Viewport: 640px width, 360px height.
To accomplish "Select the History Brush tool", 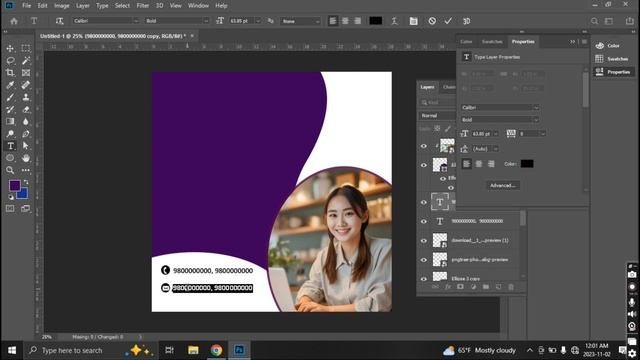I will coord(10,109).
